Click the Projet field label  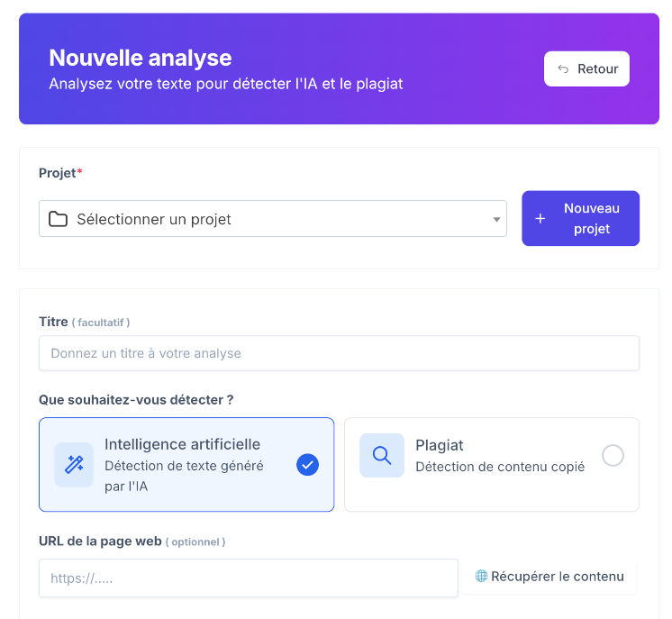tap(58, 173)
